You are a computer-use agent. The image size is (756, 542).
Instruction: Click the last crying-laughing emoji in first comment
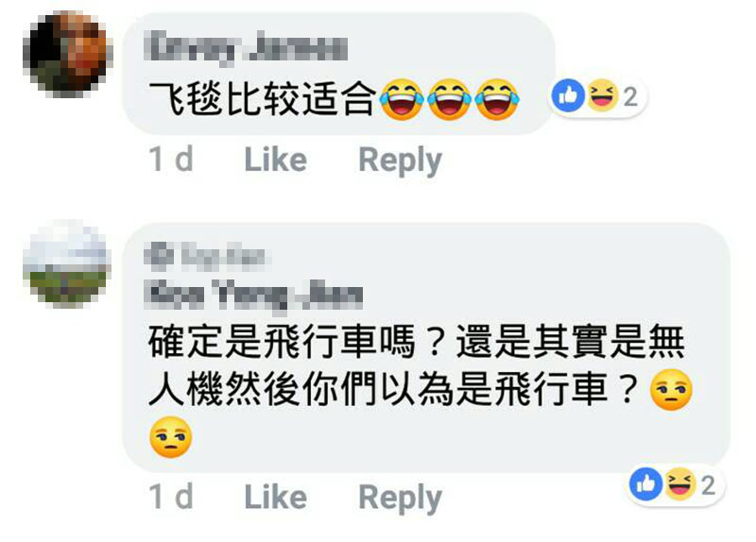[497, 99]
